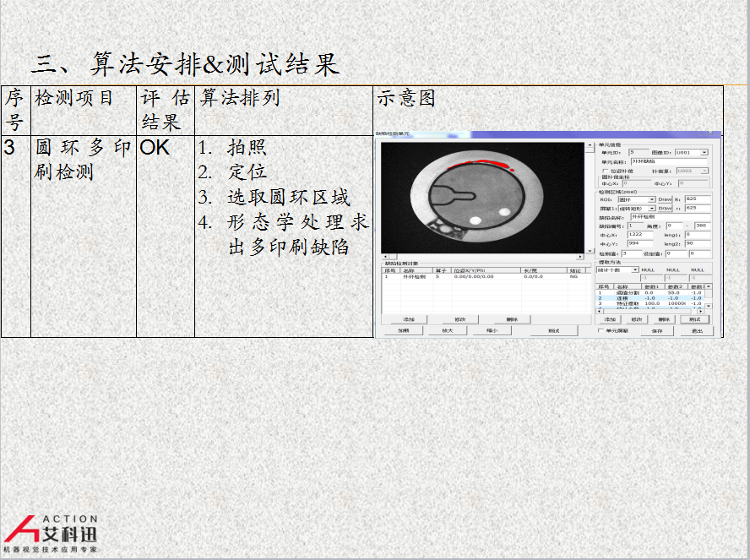
Task: Click the 中心Y field showing 994
Action: coord(640,243)
